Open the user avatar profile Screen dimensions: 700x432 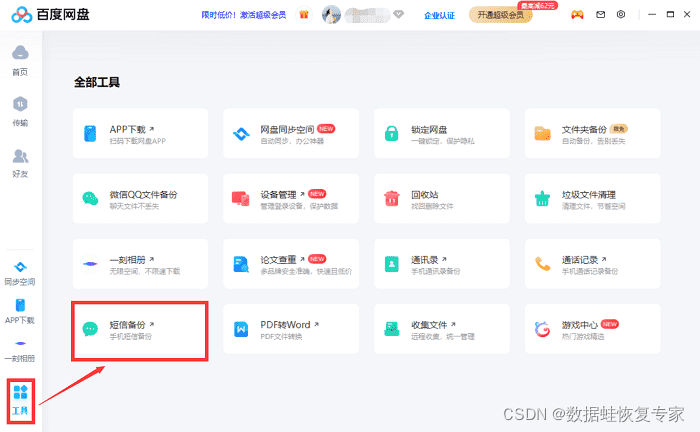(331, 15)
